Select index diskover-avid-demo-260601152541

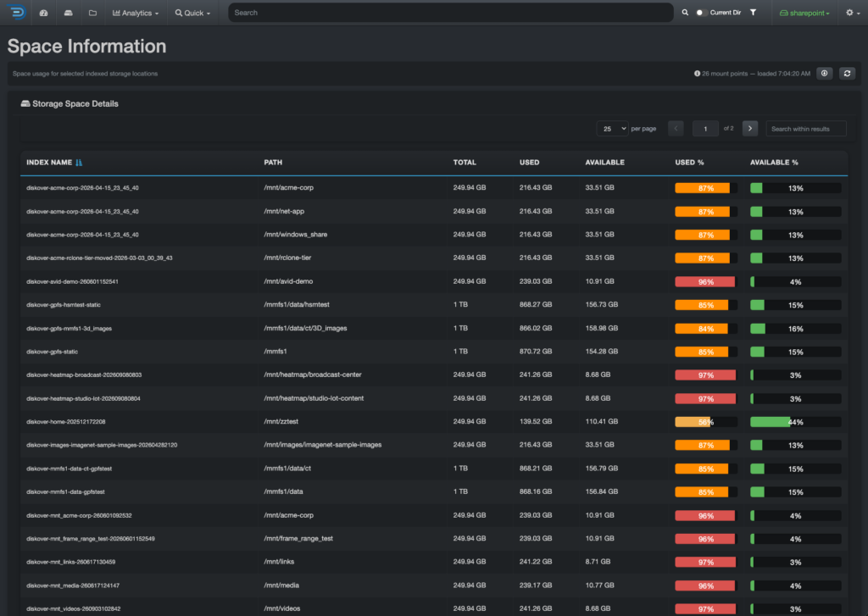coord(72,281)
